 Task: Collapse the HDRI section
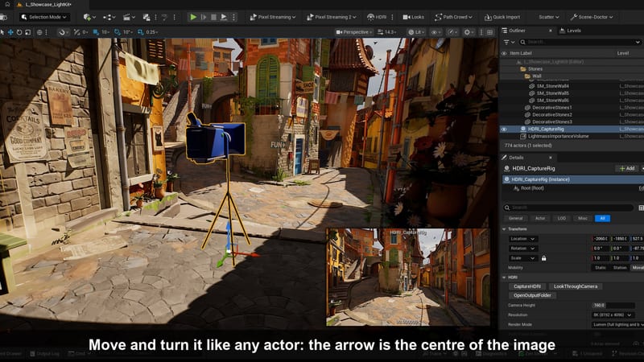(x=505, y=278)
